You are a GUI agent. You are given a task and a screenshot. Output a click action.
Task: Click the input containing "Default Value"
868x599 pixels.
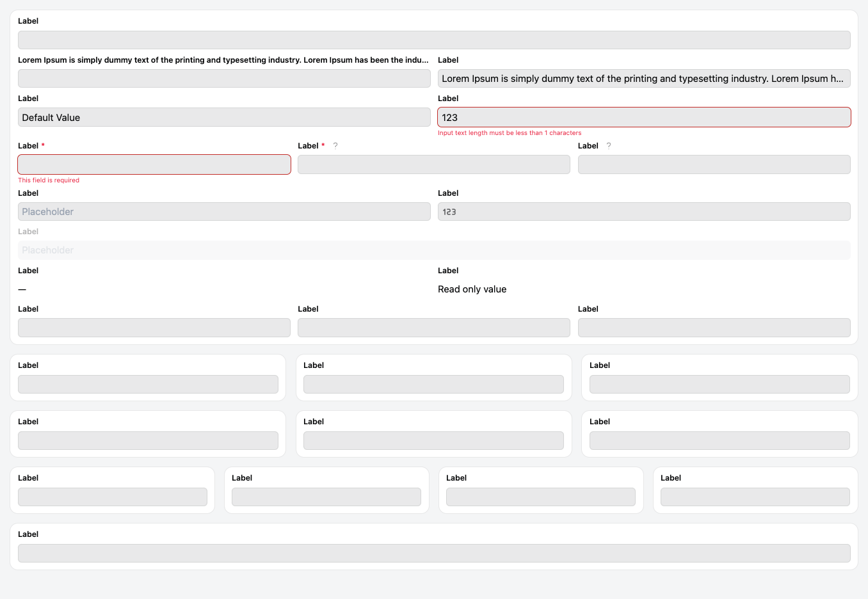click(x=224, y=118)
